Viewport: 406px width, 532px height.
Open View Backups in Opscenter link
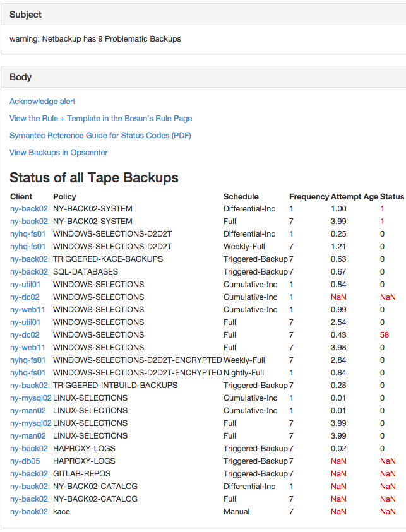click(x=58, y=153)
